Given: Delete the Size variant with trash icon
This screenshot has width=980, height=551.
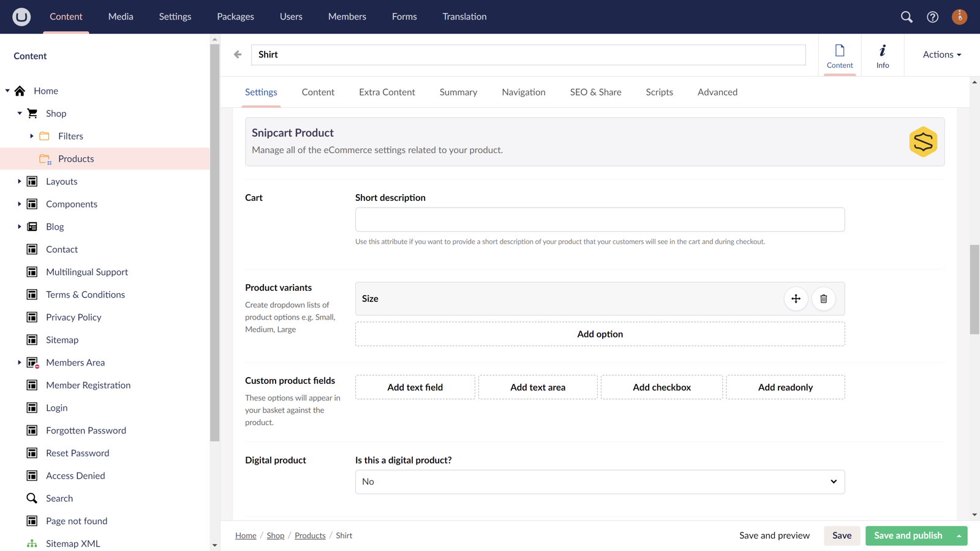Looking at the screenshot, I should click(823, 299).
